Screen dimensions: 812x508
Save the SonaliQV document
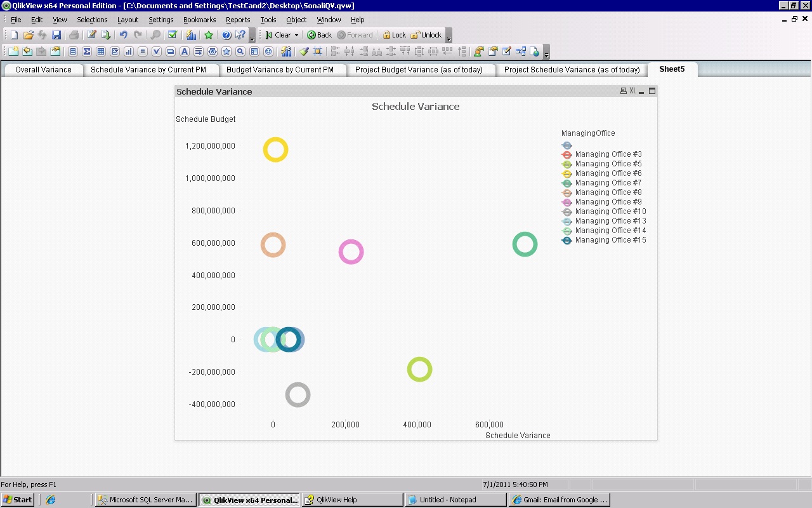pyautogui.click(x=56, y=35)
